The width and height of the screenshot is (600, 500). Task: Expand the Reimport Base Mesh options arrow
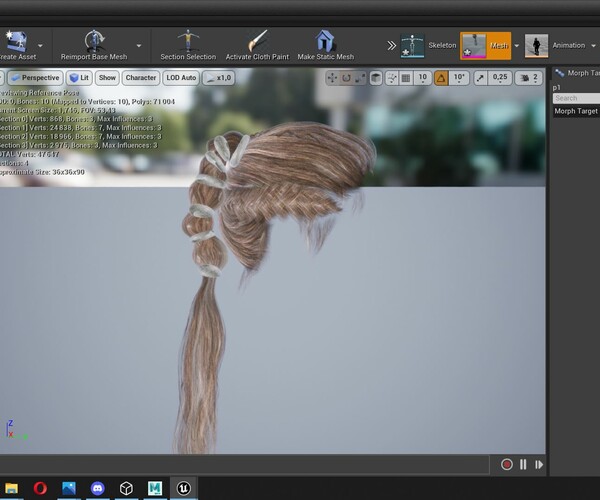pyautogui.click(x=139, y=46)
